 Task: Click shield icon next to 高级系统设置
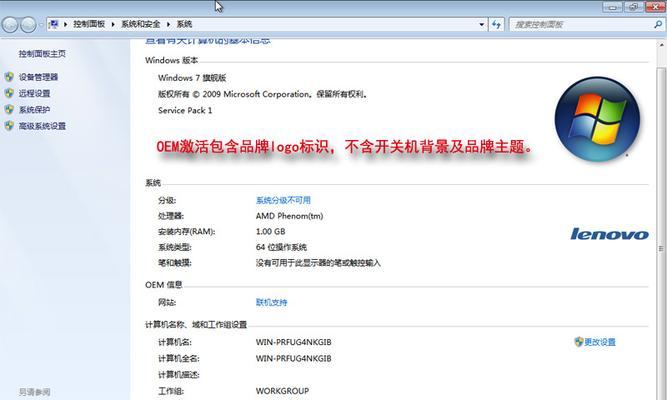pyautogui.click(x=9, y=126)
